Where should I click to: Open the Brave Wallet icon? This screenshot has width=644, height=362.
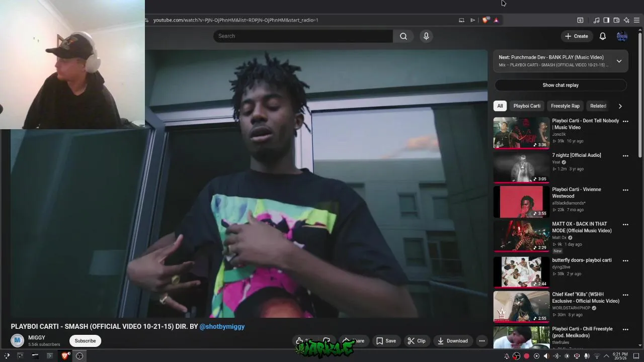coord(616,20)
